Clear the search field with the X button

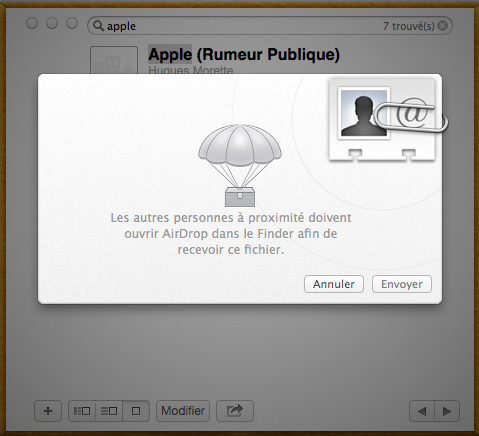click(x=443, y=26)
